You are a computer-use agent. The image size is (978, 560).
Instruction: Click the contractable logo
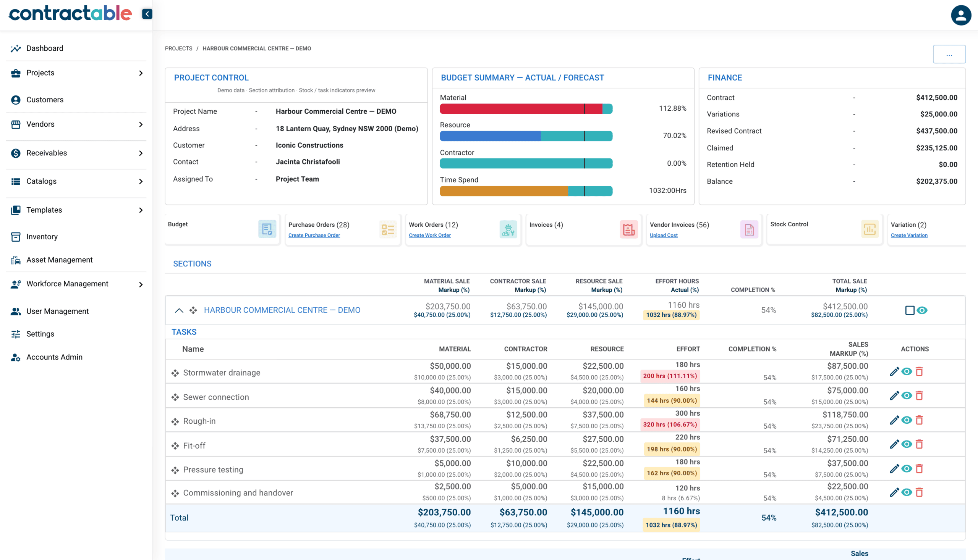(x=70, y=14)
